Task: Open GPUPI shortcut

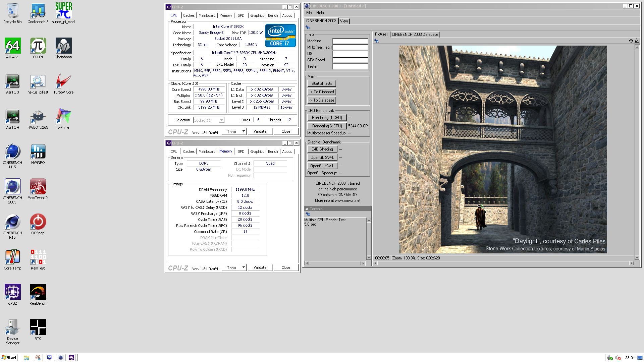Action: [x=38, y=49]
